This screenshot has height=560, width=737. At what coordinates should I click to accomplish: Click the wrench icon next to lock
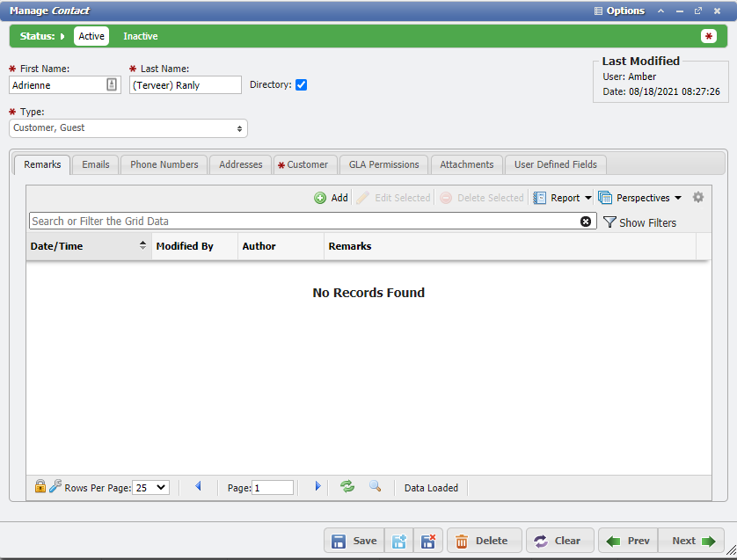pos(55,486)
